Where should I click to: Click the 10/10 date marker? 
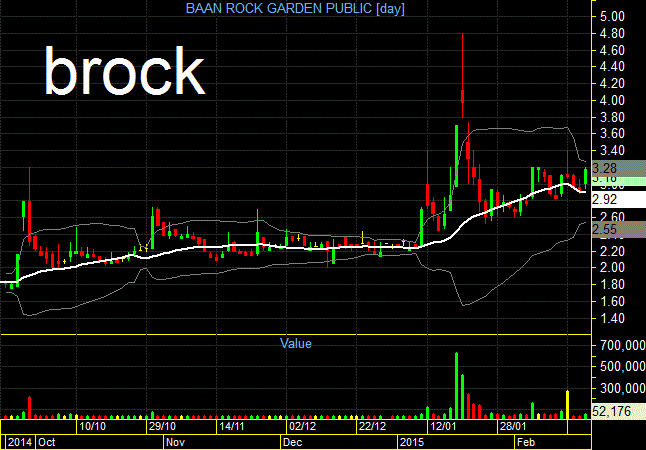[92, 426]
